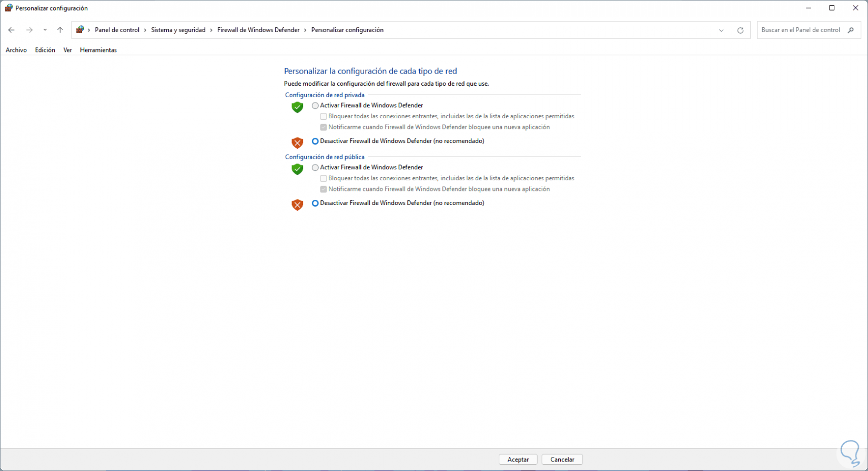
Task: Close the Personalizar configuración window
Action: (855, 8)
